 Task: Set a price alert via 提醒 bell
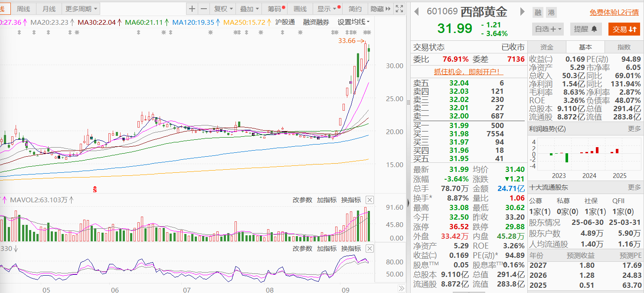click(585, 29)
